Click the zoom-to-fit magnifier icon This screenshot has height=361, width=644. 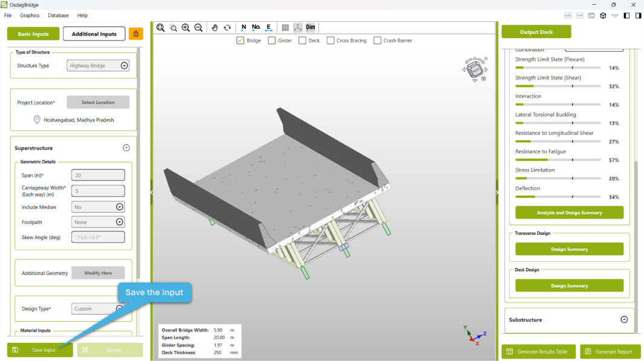tap(161, 28)
